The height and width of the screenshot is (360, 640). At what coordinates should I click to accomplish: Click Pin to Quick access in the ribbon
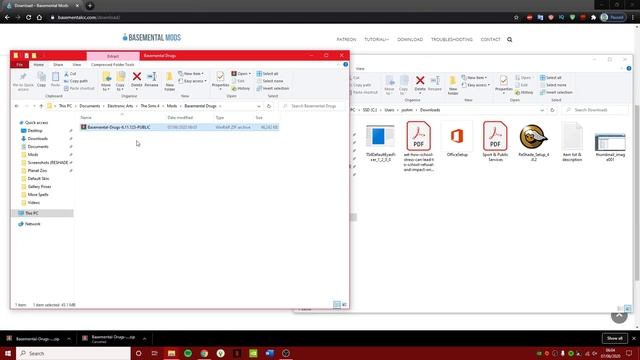[23, 81]
